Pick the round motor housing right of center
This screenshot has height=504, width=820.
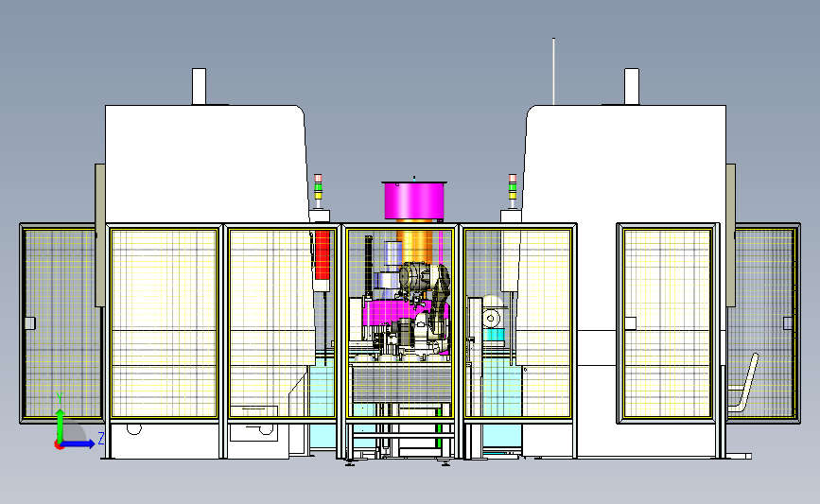[492, 318]
